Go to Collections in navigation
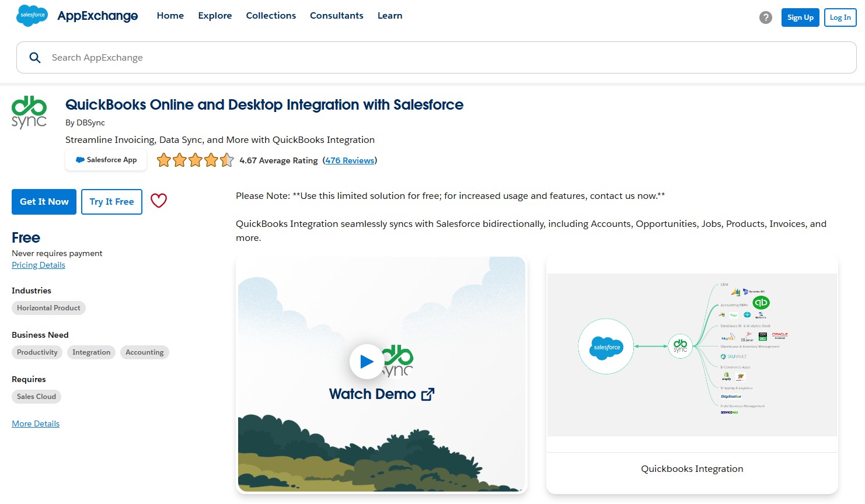Screen dimensions: 865x504 (x=271, y=16)
